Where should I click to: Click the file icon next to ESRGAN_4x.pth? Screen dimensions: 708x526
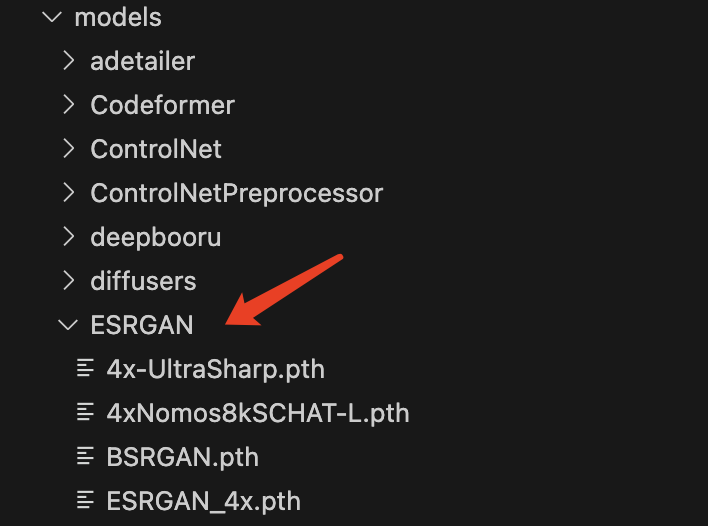[x=87, y=500]
